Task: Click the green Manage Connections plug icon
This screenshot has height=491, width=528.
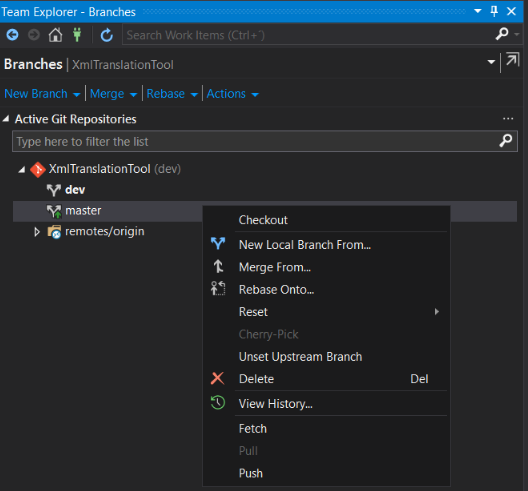Action: click(77, 35)
